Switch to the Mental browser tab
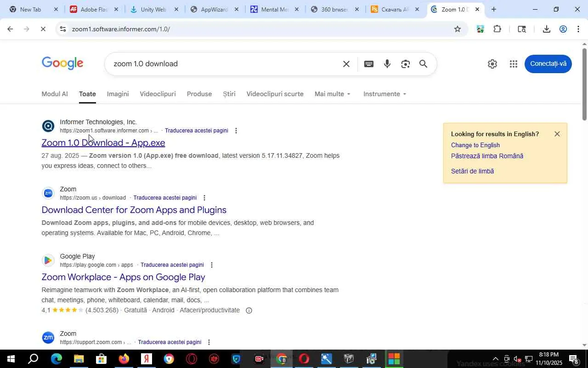588x368 pixels. (x=275, y=9)
